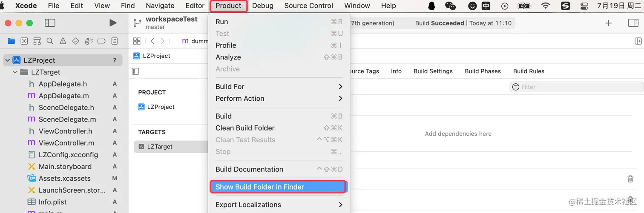Toggle the navigator sidebar icon
Viewport: 644px width, 213px height.
[x=50, y=23]
